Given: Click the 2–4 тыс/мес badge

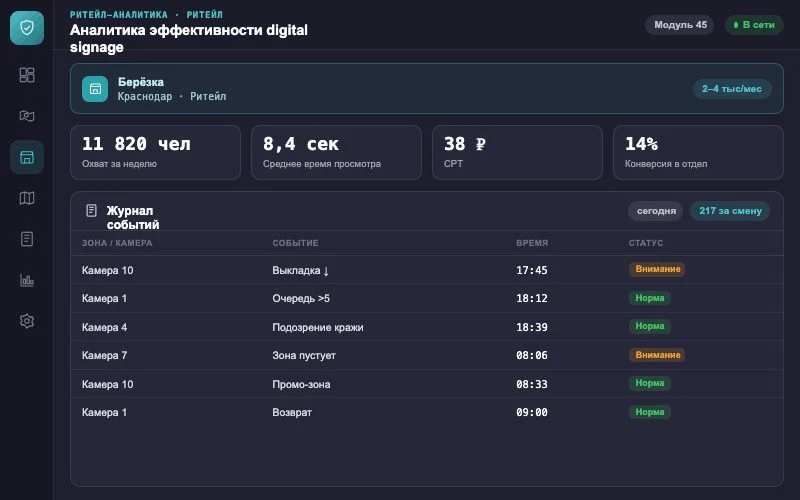Looking at the screenshot, I should tap(732, 89).
